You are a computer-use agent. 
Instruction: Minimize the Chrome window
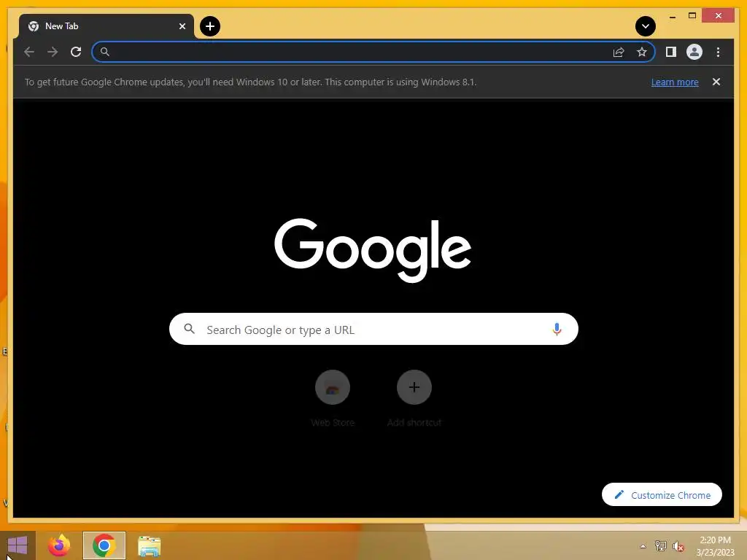(672, 16)
